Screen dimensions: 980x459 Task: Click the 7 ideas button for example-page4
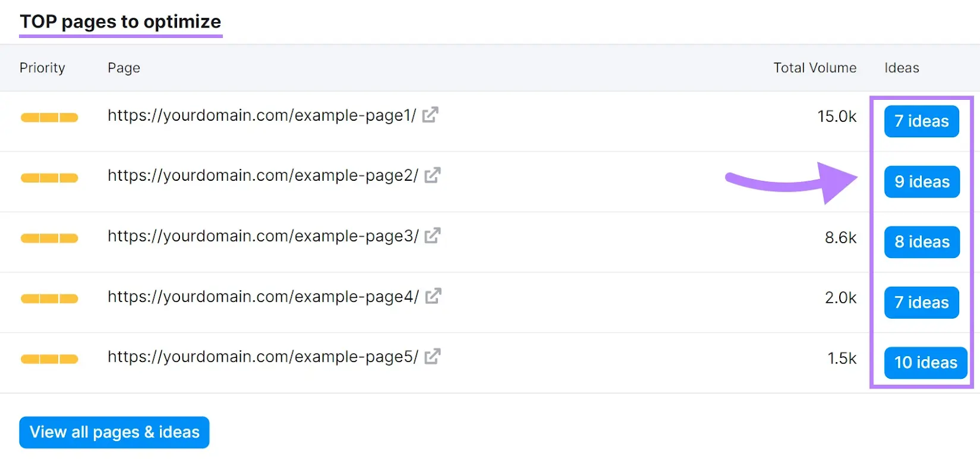(921, 302)
